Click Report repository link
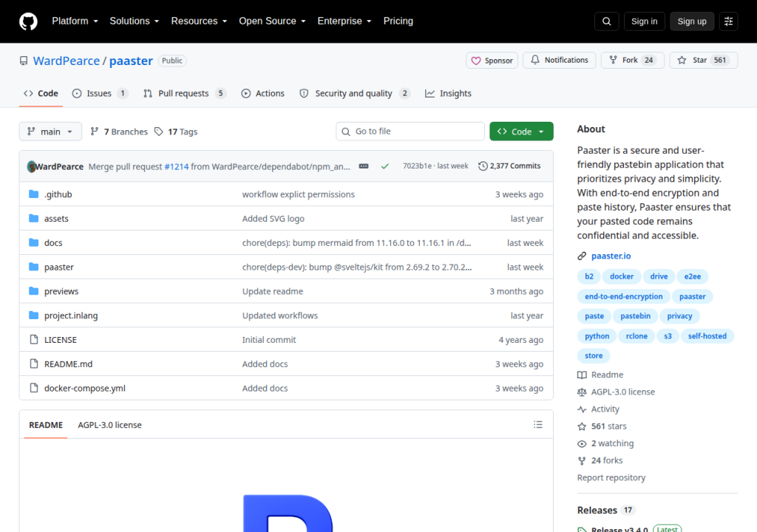This screenshot has width=757, height=532. (611, 477)
